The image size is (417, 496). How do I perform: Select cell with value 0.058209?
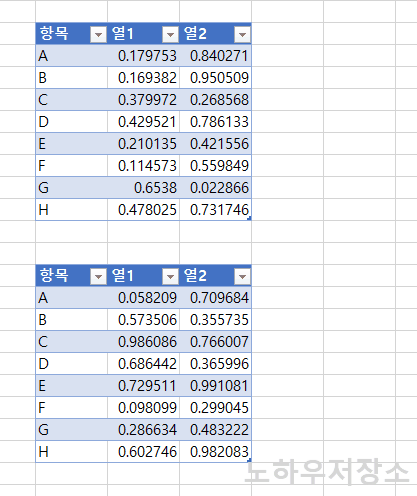click(144, 298)
